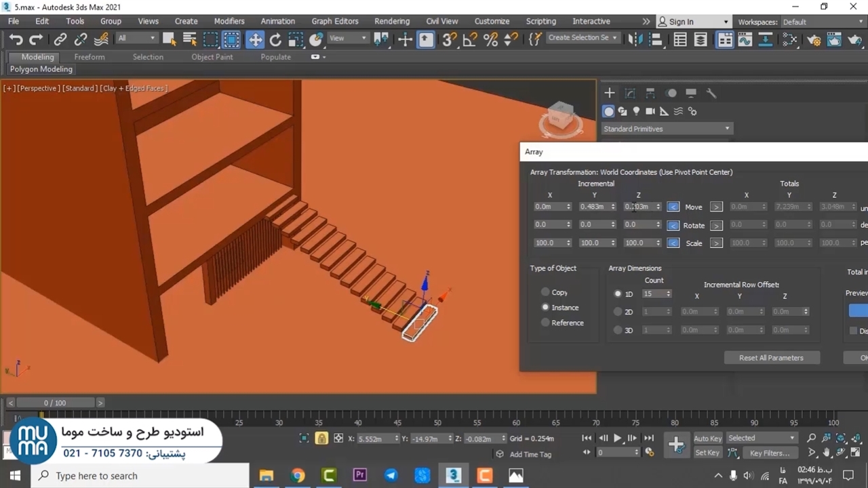
Task: Click the 0 / 100 time slider handle
Action: coord(55,403)
